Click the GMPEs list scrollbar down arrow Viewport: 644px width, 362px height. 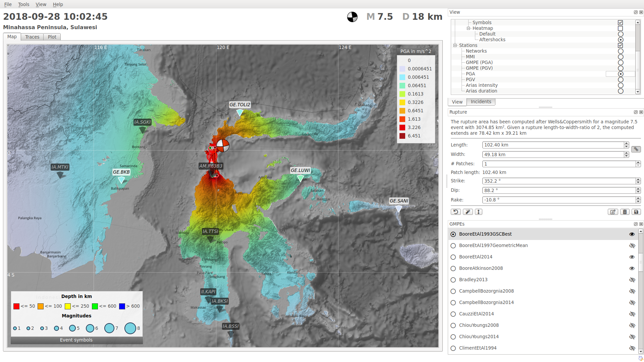(641, 352)
